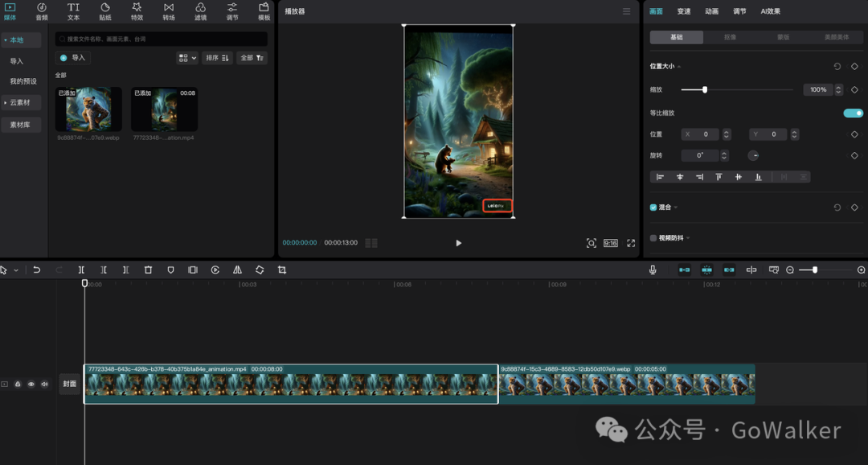Click the microphone record voiceover icon
Viewport: 868px width, 465px height.
pyautogui.click(x=653, y=270)
